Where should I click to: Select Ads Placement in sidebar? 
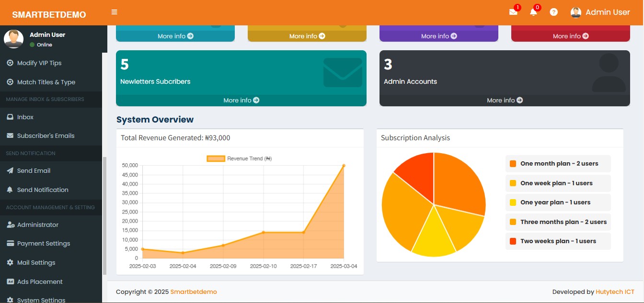point(40,282)
